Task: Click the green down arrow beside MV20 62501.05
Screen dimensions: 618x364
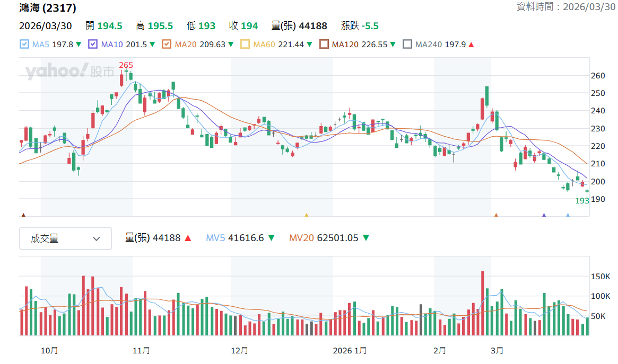Action: 365,238
